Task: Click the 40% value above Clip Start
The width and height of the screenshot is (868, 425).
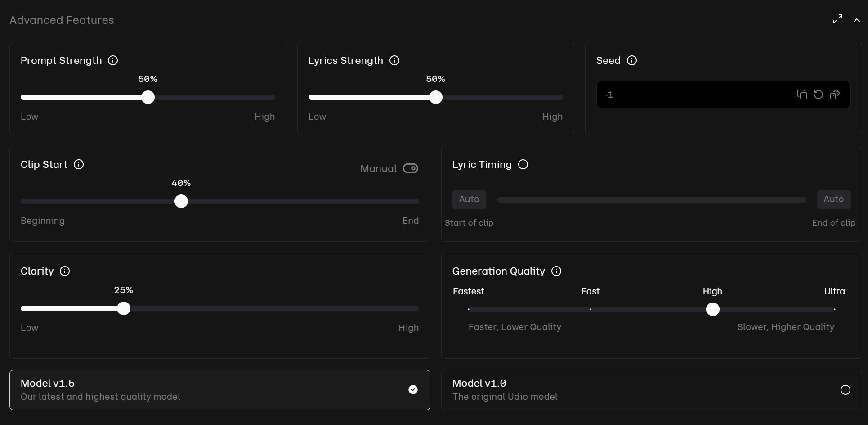Action: (x=181, y=183)
